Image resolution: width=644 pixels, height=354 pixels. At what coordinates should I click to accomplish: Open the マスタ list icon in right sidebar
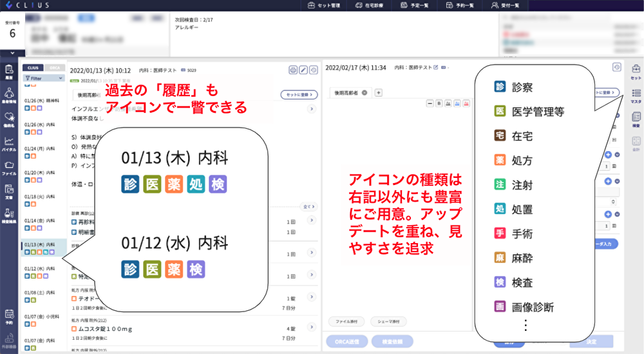coord(636,96)
